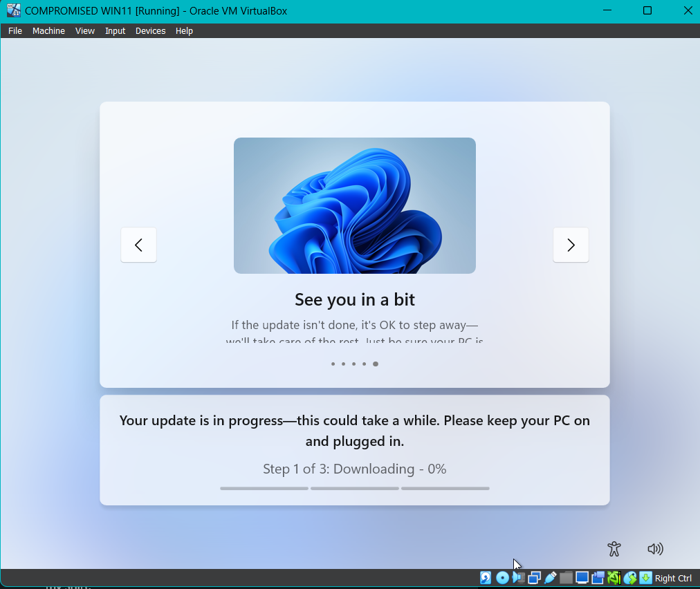Click the 'See you in a bit' heading

pyautogui.click(x=355, y=300)
